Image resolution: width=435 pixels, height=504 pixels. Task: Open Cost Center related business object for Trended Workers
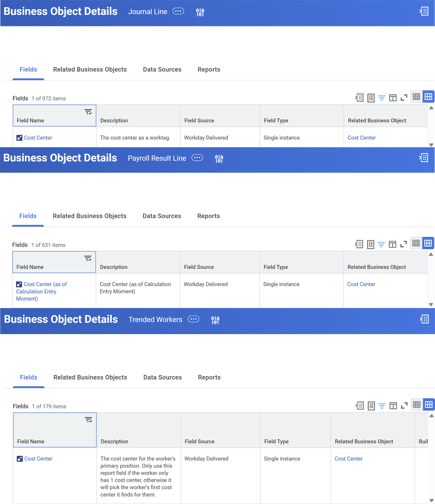(x=348, y=459)
